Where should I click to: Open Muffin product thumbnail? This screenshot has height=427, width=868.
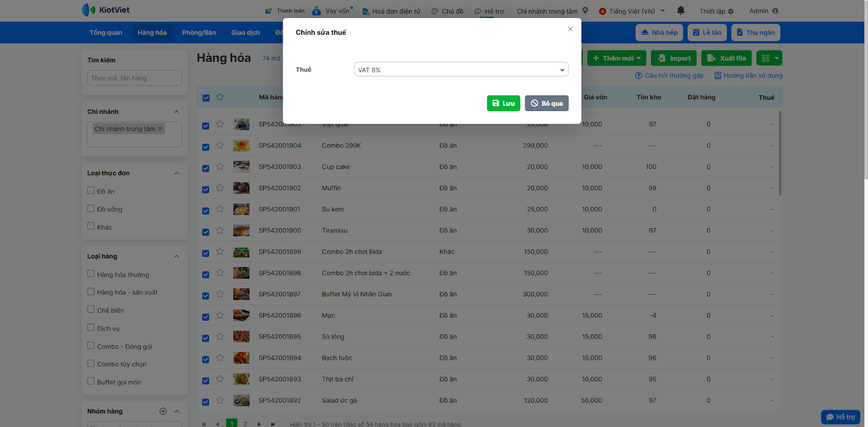point(241,188)
